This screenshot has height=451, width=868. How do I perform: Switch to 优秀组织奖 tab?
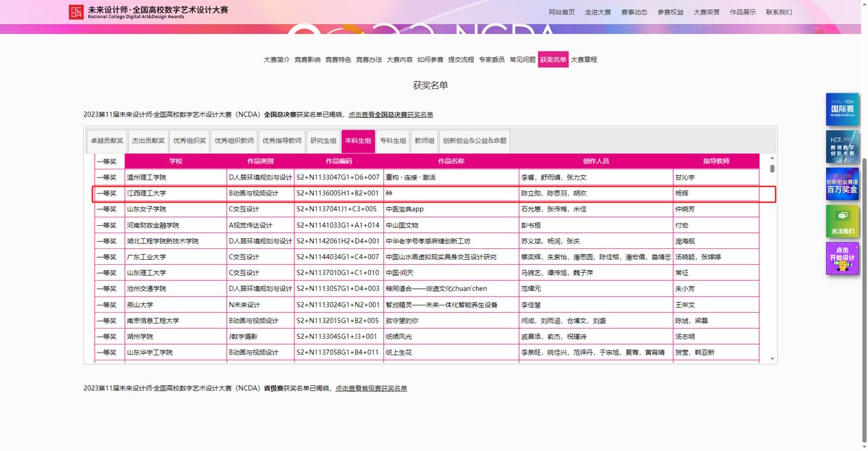tap(190, 140)
